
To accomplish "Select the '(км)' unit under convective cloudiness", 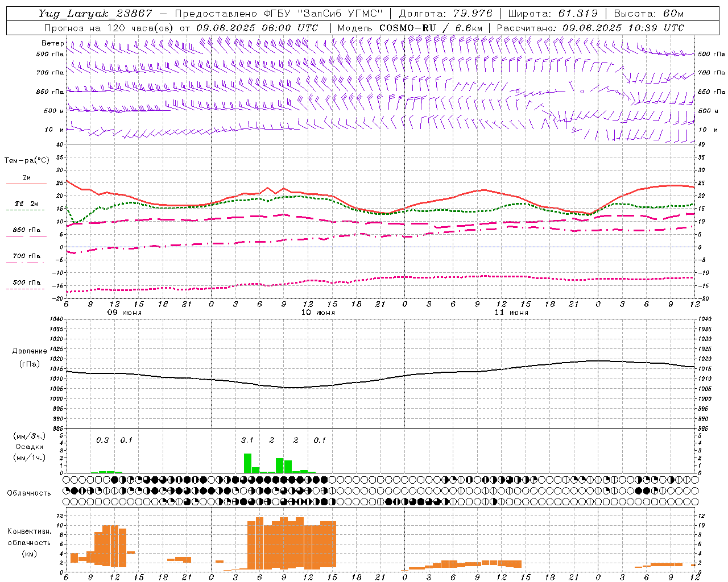I will click(x=29, y=554).
